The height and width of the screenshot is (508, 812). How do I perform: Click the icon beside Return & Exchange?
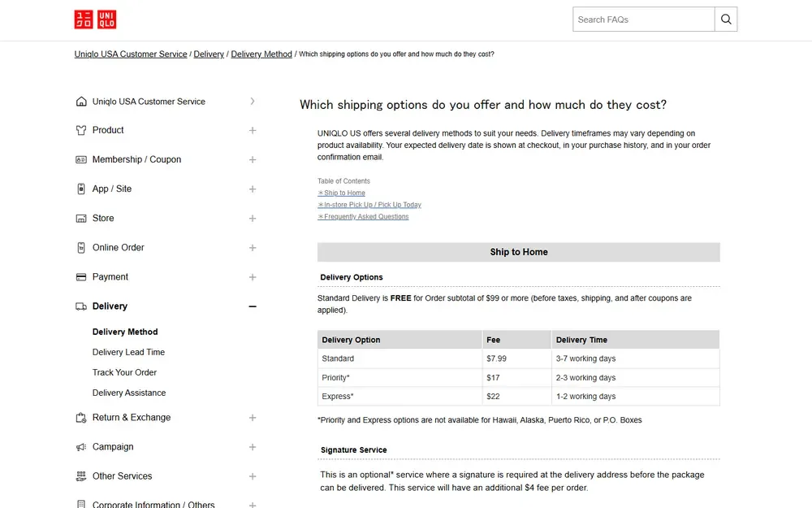[81, 418]
